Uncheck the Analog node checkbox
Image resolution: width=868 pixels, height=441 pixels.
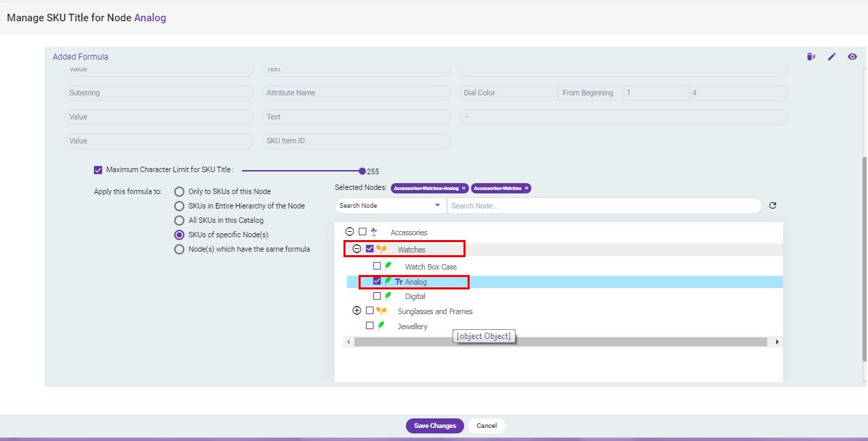pyautogui.click(x=377, y=281)
